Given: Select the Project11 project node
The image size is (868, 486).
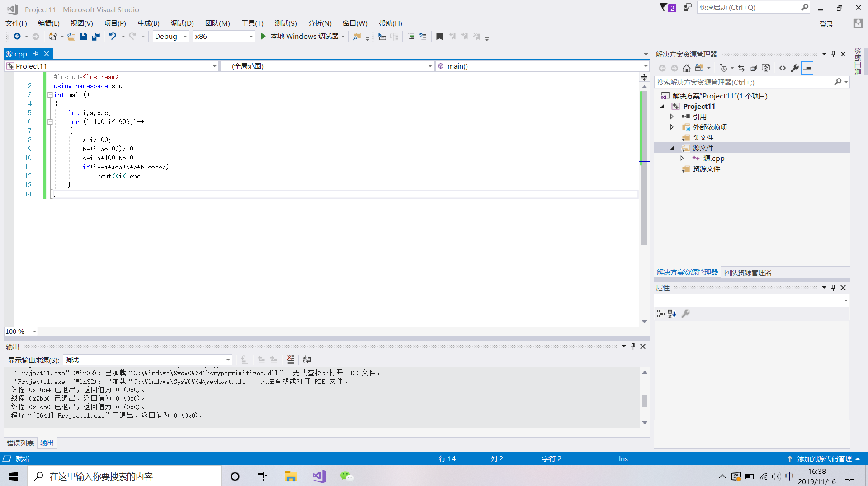Looking at the screenshot, I should (699, 107).
